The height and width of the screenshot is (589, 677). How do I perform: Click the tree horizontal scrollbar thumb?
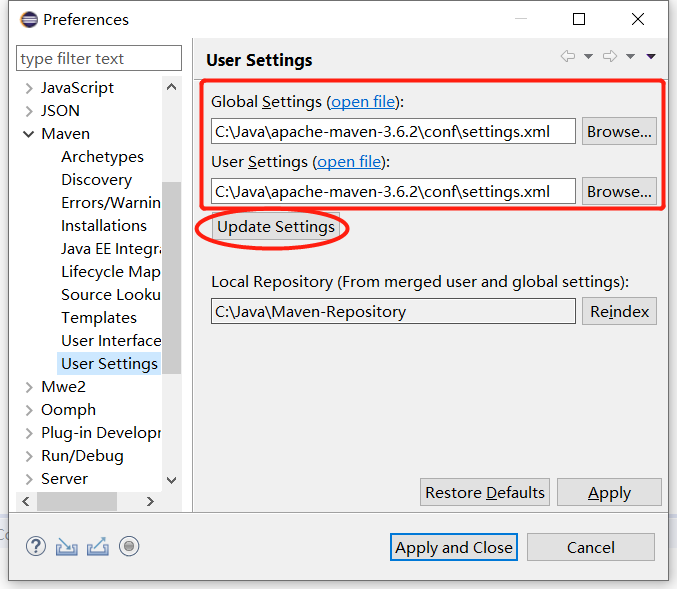77,501
